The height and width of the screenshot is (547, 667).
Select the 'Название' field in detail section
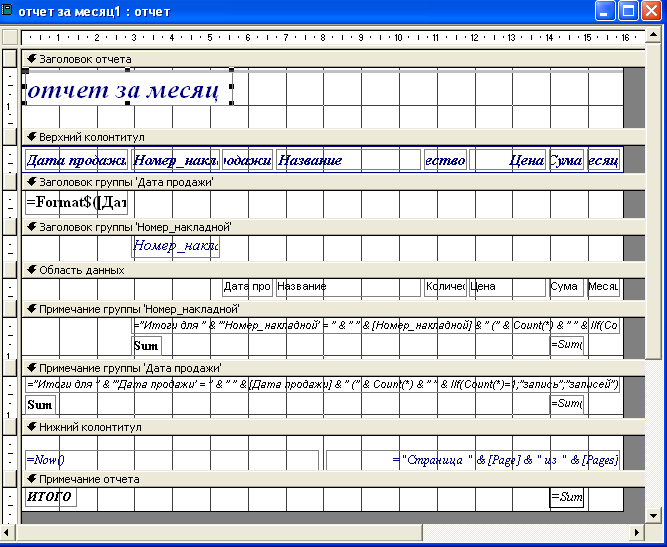coord(348,287)
